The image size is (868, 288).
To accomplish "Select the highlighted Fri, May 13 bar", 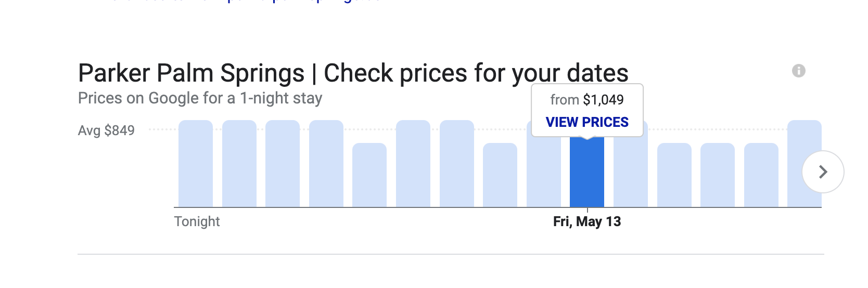I will click(587, 172).
